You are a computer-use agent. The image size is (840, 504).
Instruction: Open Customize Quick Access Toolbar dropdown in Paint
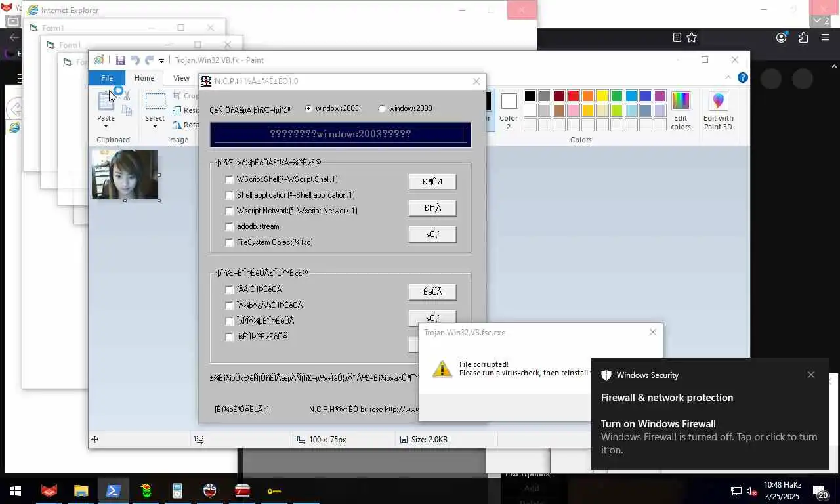(161, 61)
